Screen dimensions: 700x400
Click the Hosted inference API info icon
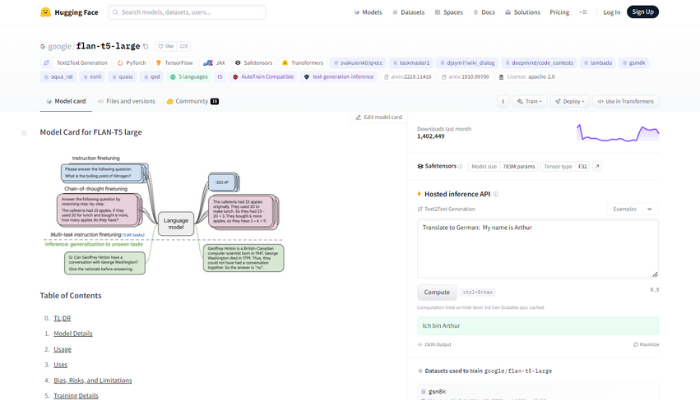[496, 194]
